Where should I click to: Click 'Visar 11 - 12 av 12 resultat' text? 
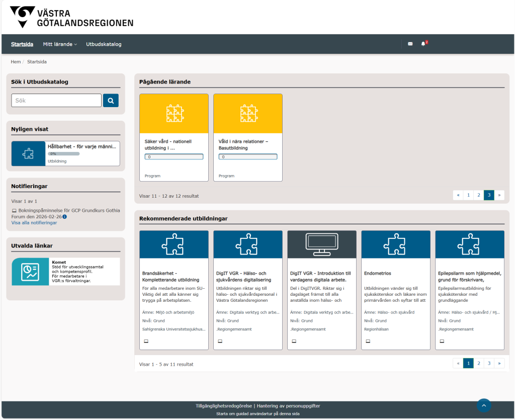coord(169,196)
